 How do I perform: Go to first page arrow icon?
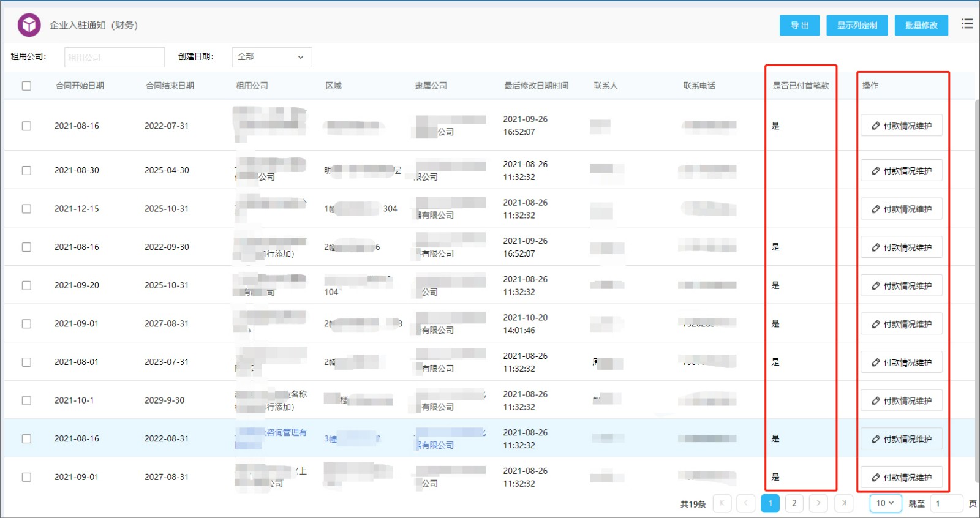tap(722, 503)
